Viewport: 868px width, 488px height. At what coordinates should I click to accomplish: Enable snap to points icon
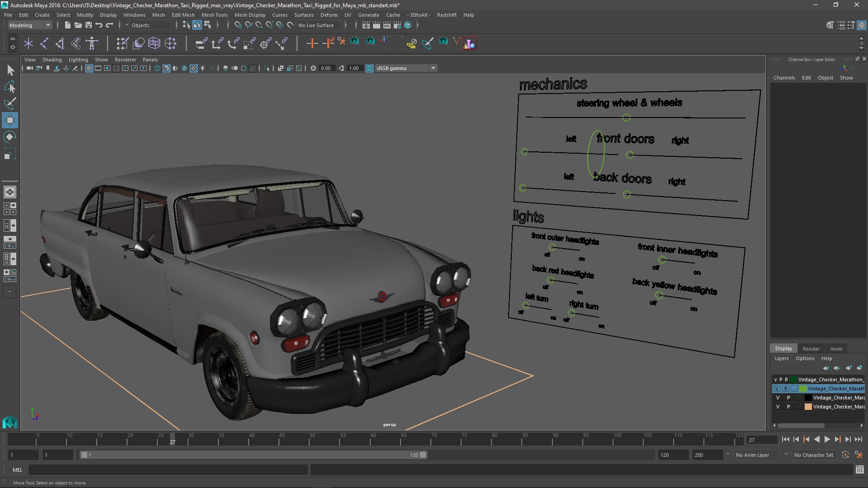coord(259,25)
